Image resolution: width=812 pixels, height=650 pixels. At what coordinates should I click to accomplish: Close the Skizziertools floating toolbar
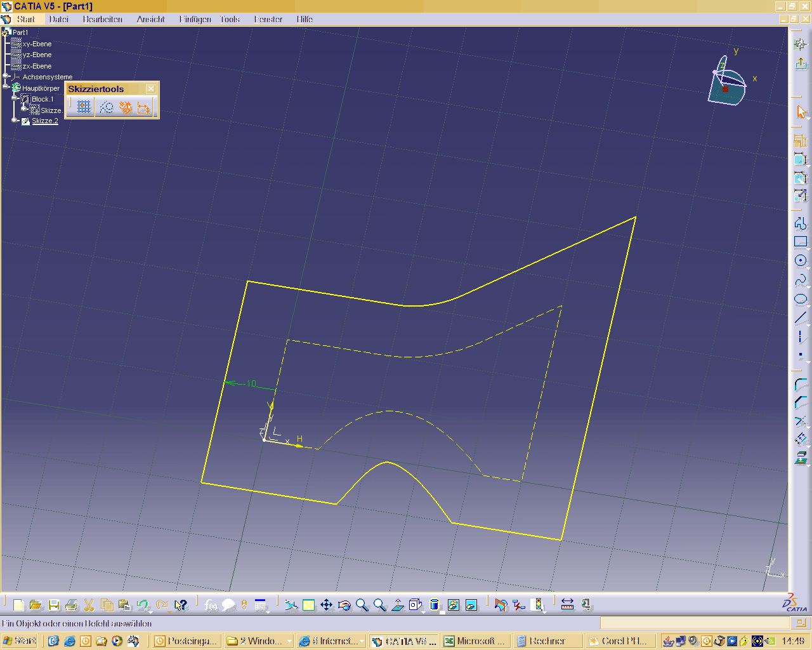point(151,89)
